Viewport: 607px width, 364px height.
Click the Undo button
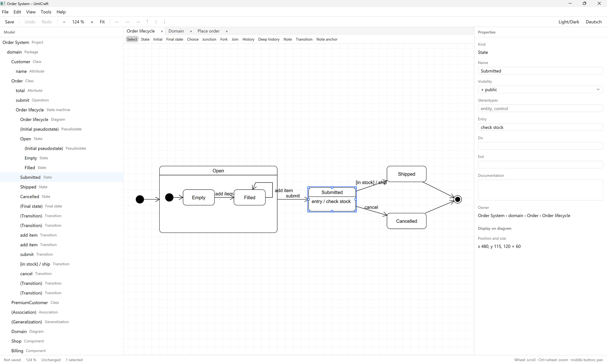coord(30,22)
